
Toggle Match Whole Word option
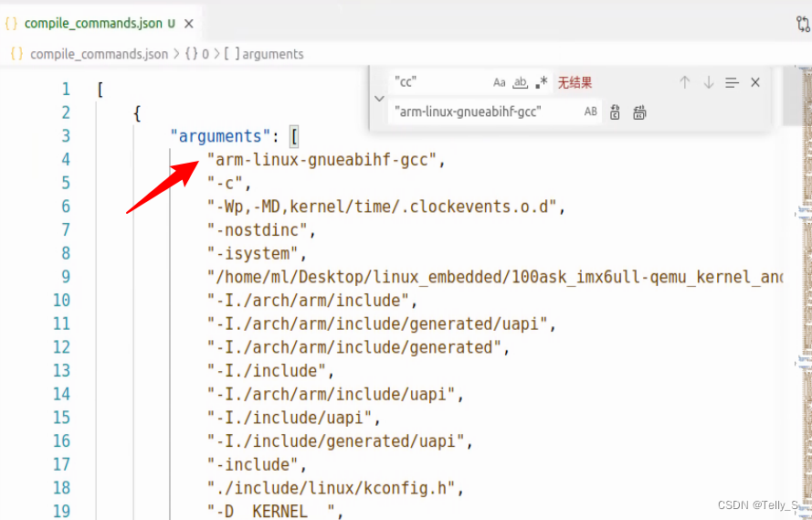(x=520, y=82)
